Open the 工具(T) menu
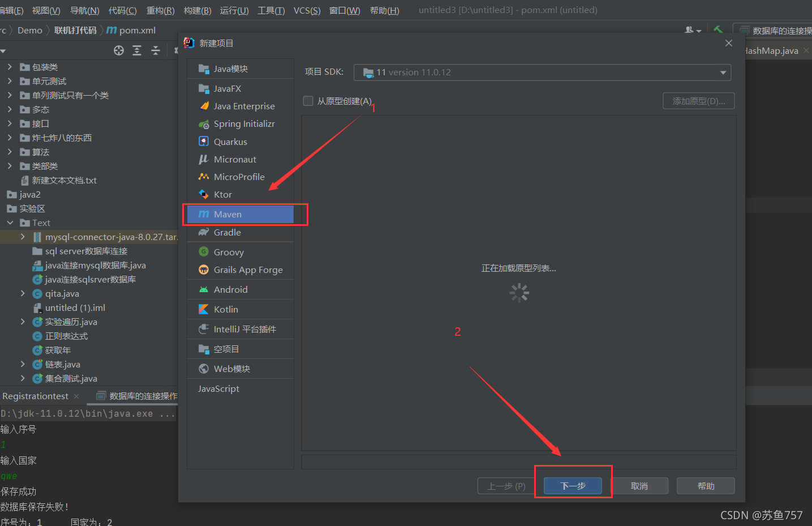Screen dimensions: 812x526 pos(271,10)
